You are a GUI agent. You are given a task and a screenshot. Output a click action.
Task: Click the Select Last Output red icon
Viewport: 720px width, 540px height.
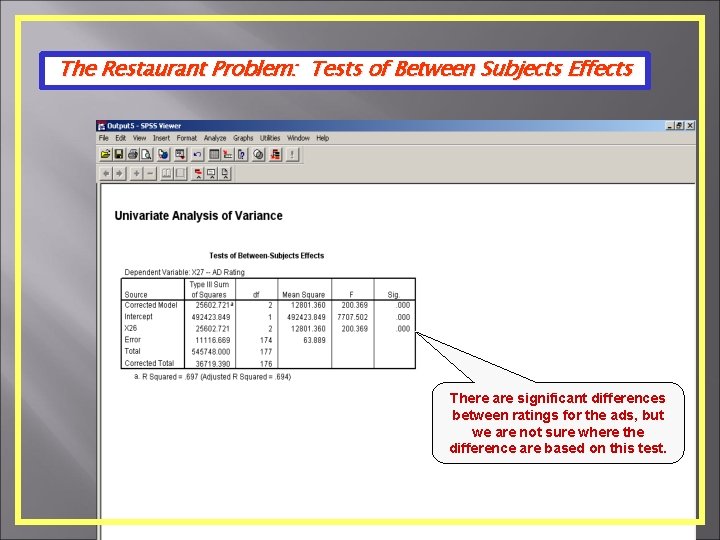click(275, 155)
